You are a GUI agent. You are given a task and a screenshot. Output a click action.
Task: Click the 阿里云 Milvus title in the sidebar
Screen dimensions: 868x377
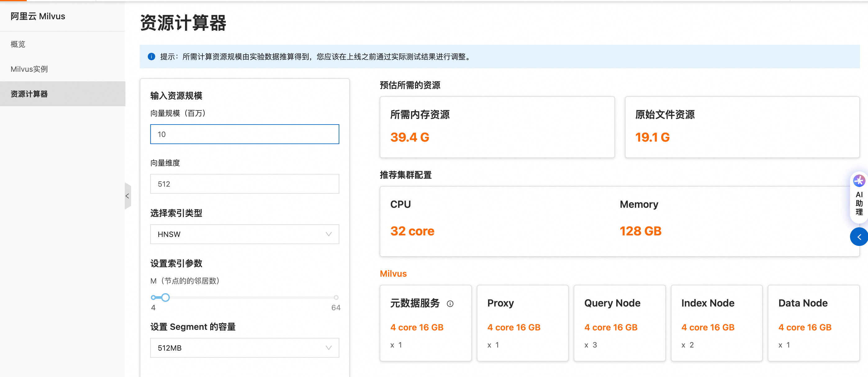[38, 16]
